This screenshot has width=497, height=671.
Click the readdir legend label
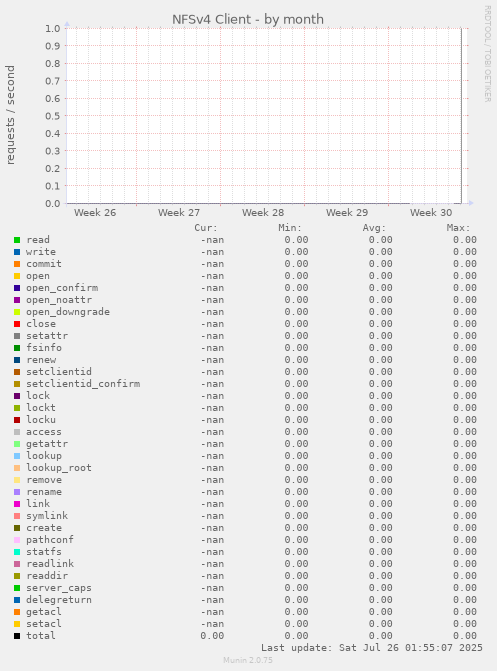(x=47, y=576)
